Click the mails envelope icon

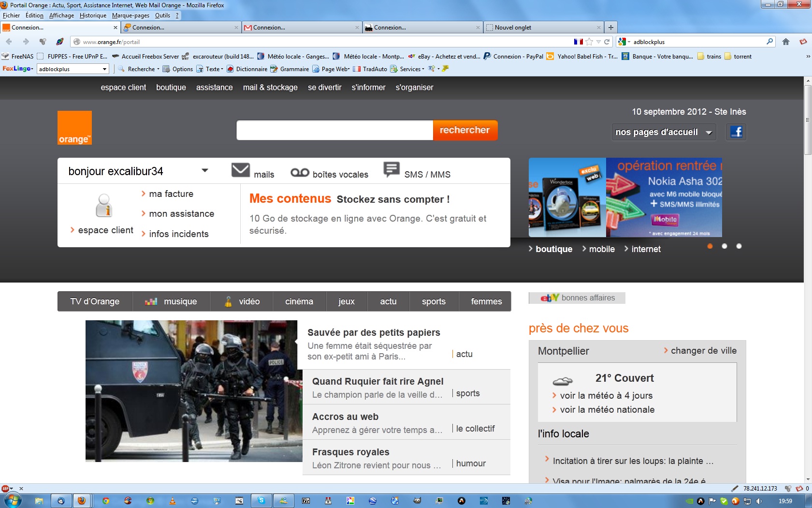tap(240, 170)
